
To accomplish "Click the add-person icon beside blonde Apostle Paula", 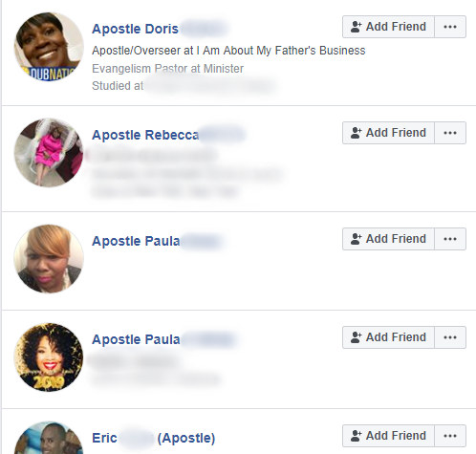I will (x=356, y=239).
